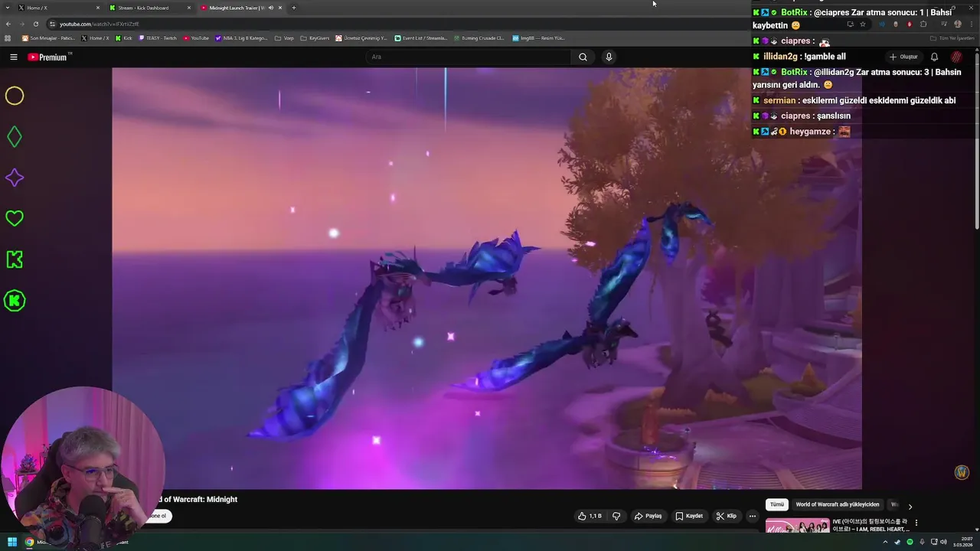980x551 pixels.
Task: Click the yellow circle overlay icon
Action: point(15,96)
